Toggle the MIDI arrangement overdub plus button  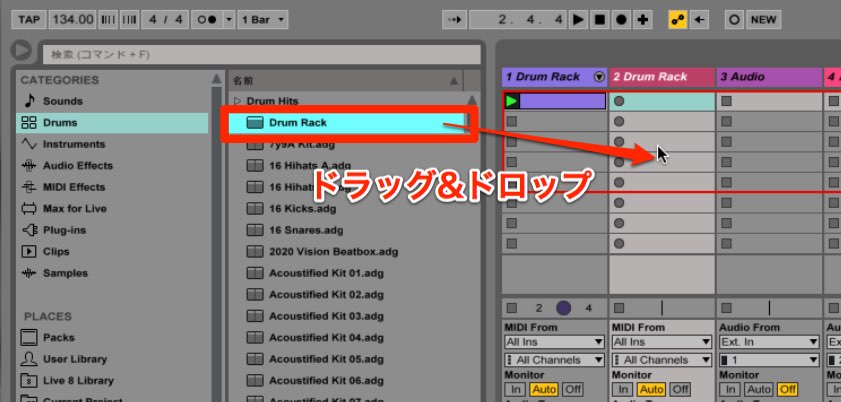[642, 20]
